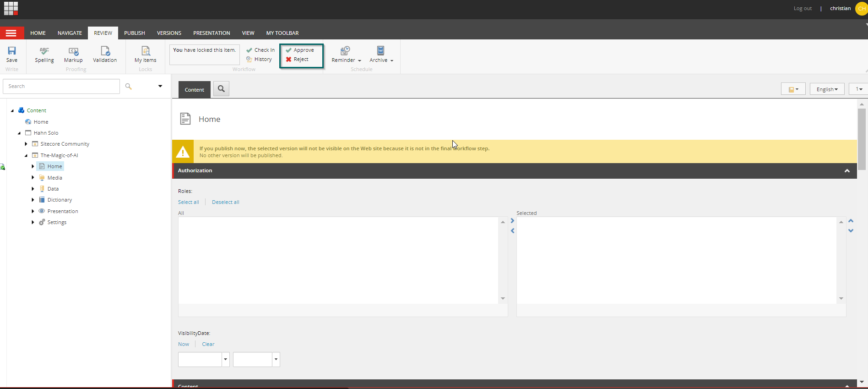Open My items locks list
Screen dimensions: 868x389
146,54
